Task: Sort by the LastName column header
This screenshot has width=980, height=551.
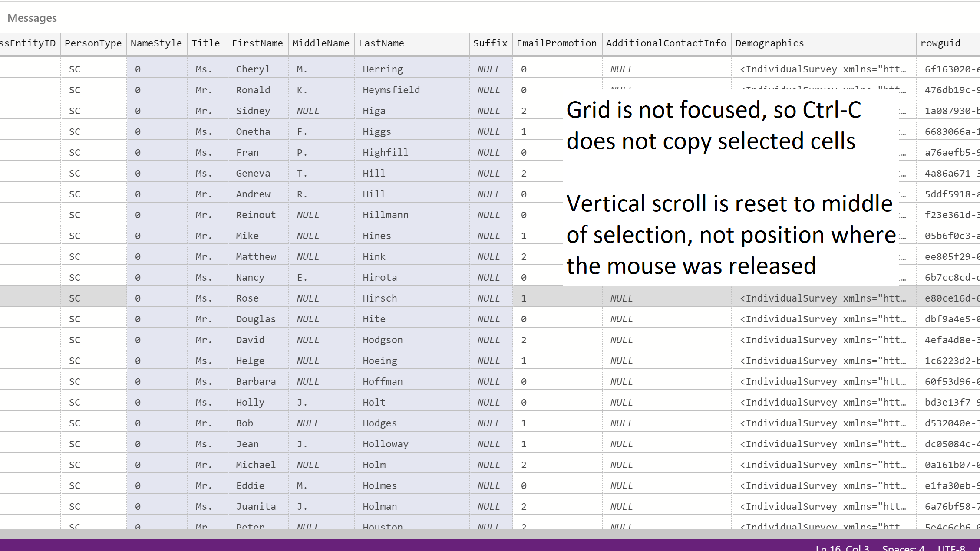Action: coord(381,43)
